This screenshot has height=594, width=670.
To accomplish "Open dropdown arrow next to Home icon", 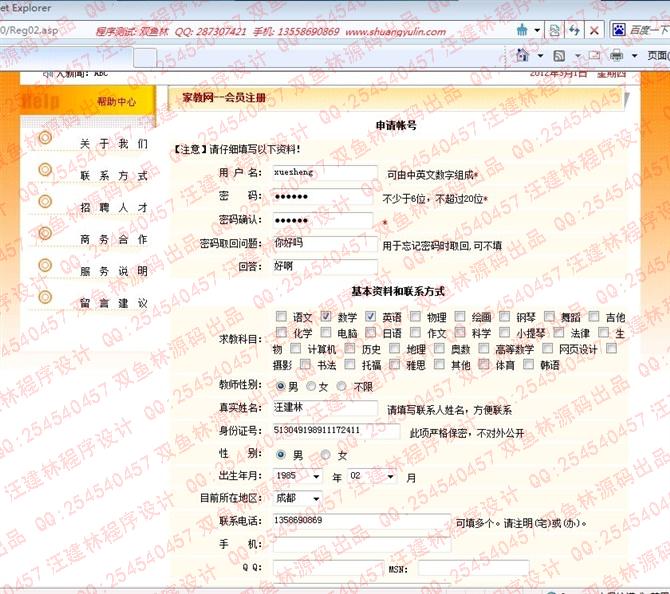I will (540, 56).
